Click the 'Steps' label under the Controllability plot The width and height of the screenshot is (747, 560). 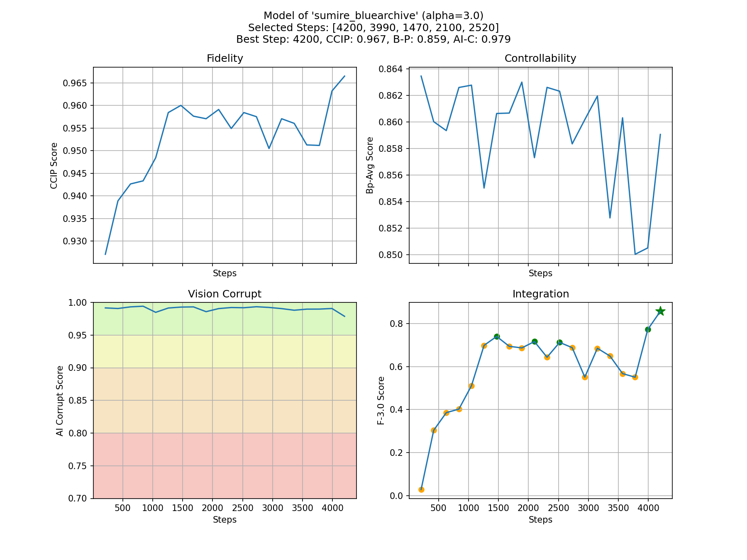coord(540,273)
